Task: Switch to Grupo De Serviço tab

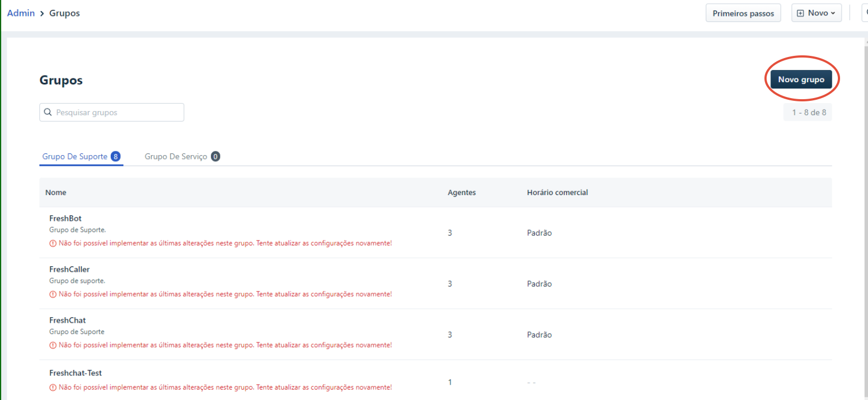Action: point(182,157)
